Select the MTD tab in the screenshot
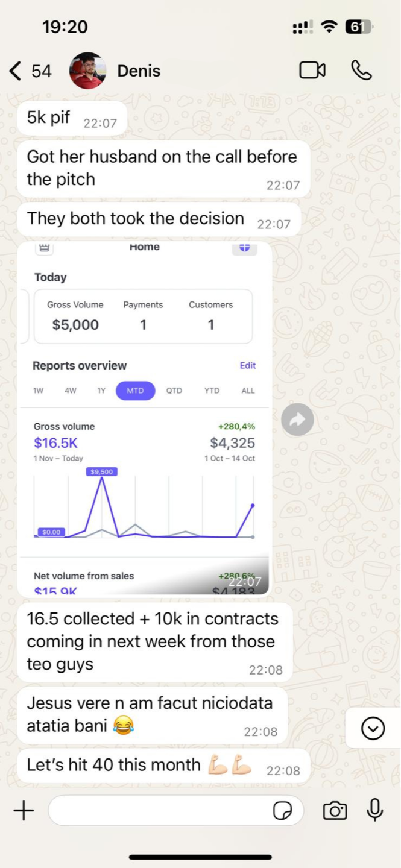 (x=135, y=391)
